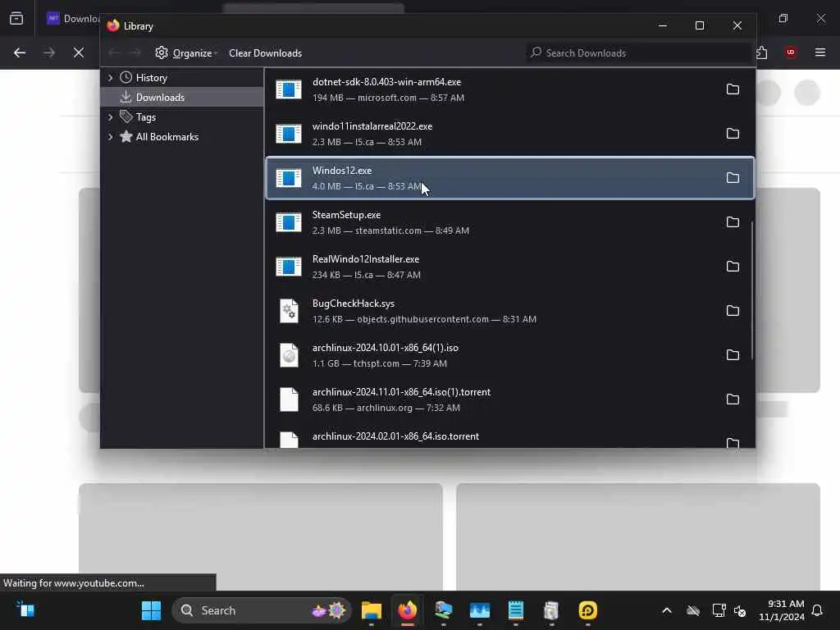Viewport: 840px width, 630px height.
Task: Open containing folder for dotnet-sdk-8.0.403-win-arm64.exe
Action: (x=733, y=89)
